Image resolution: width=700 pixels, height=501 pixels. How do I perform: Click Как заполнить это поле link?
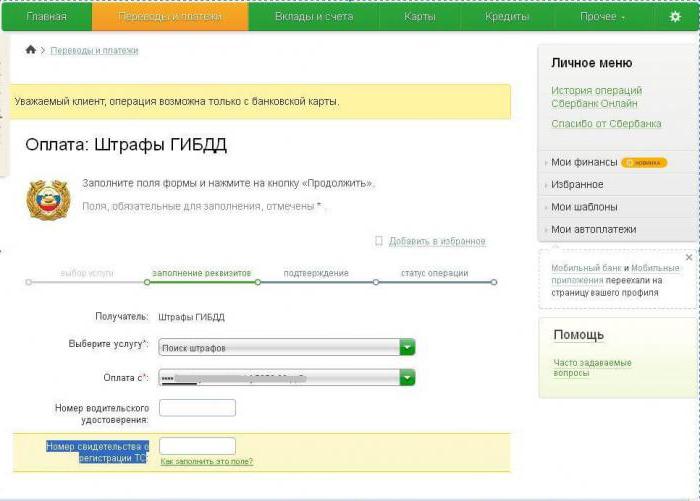point(206,461)
